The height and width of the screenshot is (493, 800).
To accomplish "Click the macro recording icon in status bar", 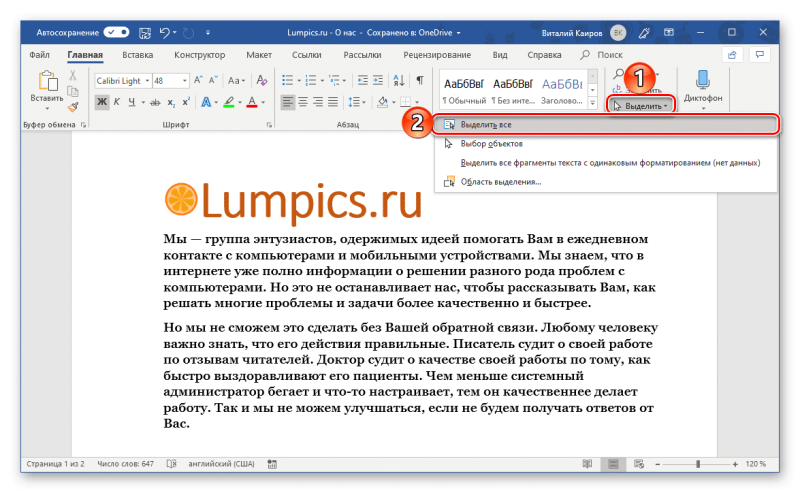I will 272,464.
